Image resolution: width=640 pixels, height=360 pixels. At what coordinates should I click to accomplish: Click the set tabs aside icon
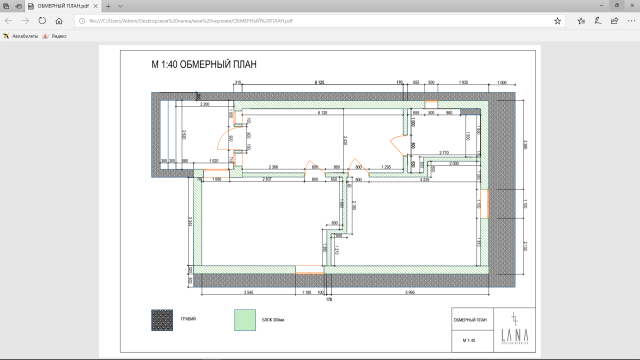point(18,6)
